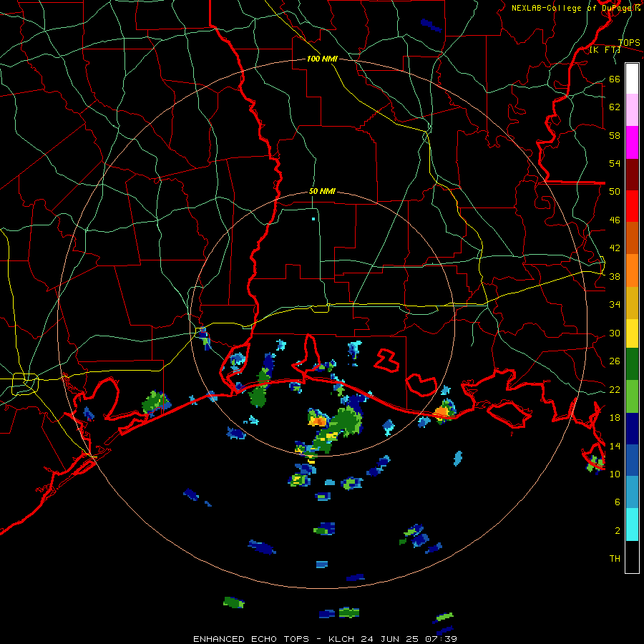Screen dimensions: 644x644
Task: Click the black TH swatch at the legend bottom
Action: [x=632, y=557]
